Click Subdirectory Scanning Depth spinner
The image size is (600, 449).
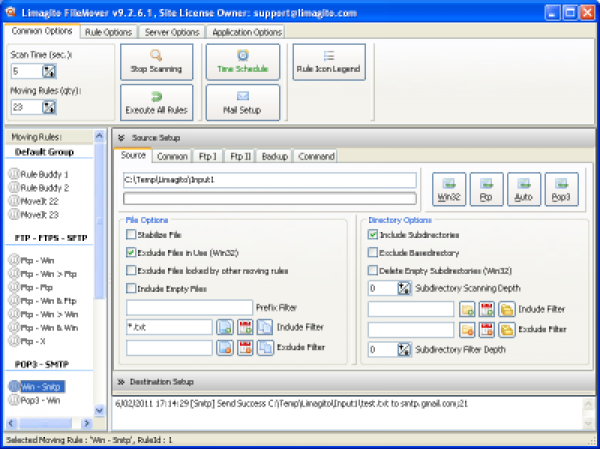pyautogui.click(x=404, y=288)
